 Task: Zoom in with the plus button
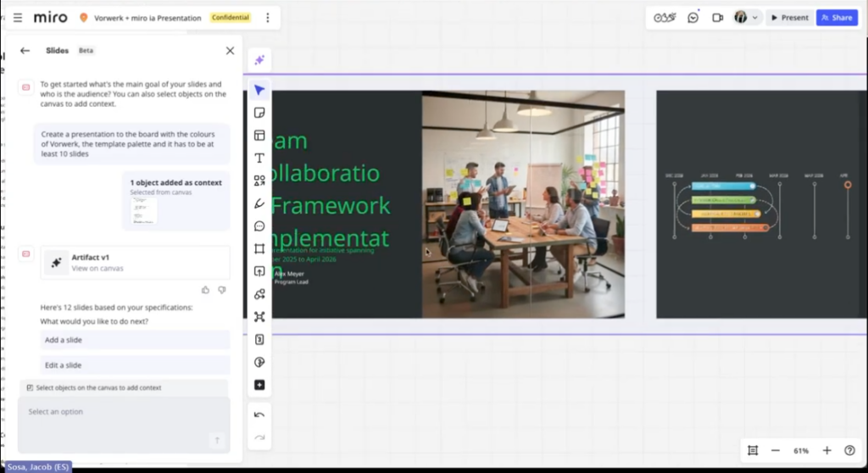[x=827, y=450]
